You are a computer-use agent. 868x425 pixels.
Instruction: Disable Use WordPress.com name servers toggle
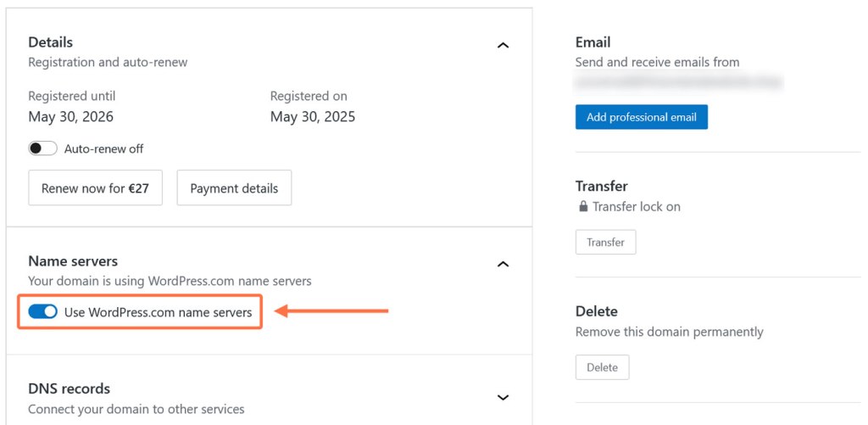[x=42, y=312]
